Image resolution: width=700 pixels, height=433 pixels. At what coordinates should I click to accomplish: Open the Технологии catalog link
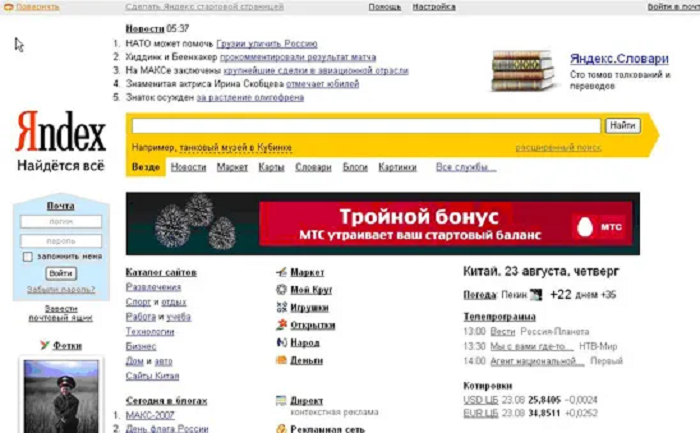150,332
